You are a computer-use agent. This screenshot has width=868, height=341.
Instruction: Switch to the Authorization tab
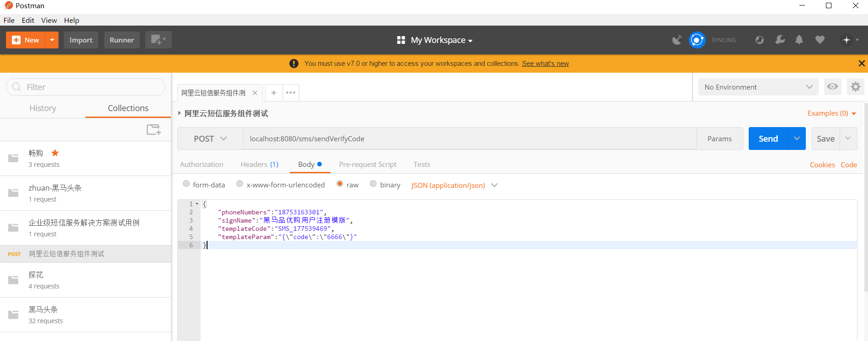tap(202, 165)
